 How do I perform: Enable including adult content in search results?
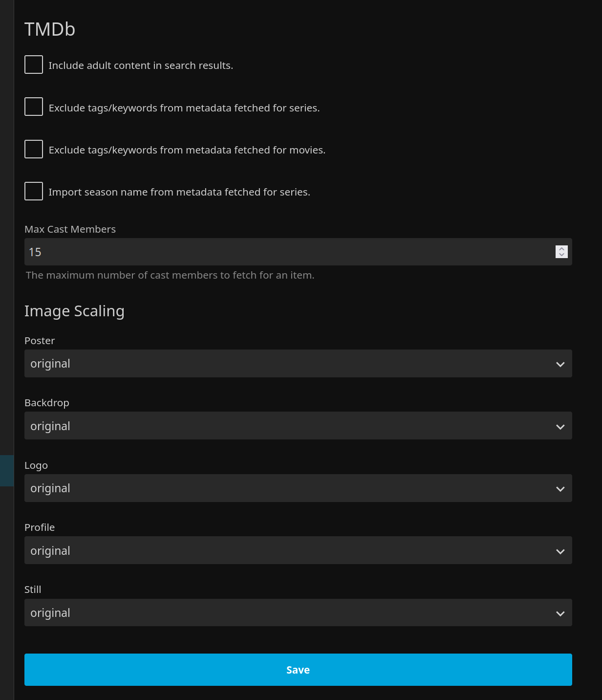pyautogui.click(x=34, y=65)
